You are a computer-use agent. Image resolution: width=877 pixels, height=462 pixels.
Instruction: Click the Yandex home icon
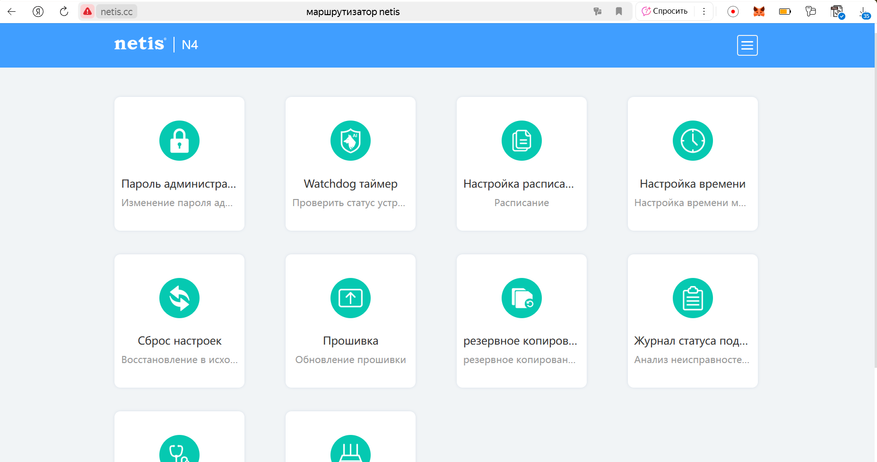(38, 11)
